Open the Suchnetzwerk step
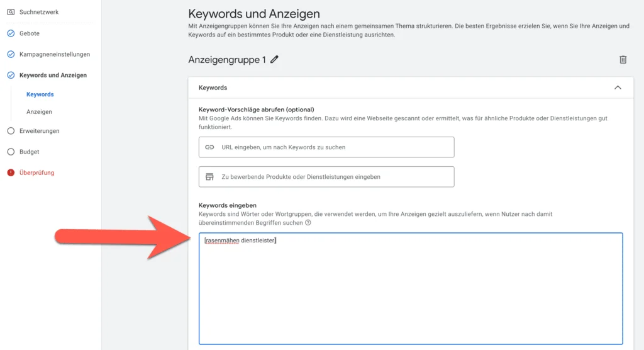 click(x=39, y=12)
